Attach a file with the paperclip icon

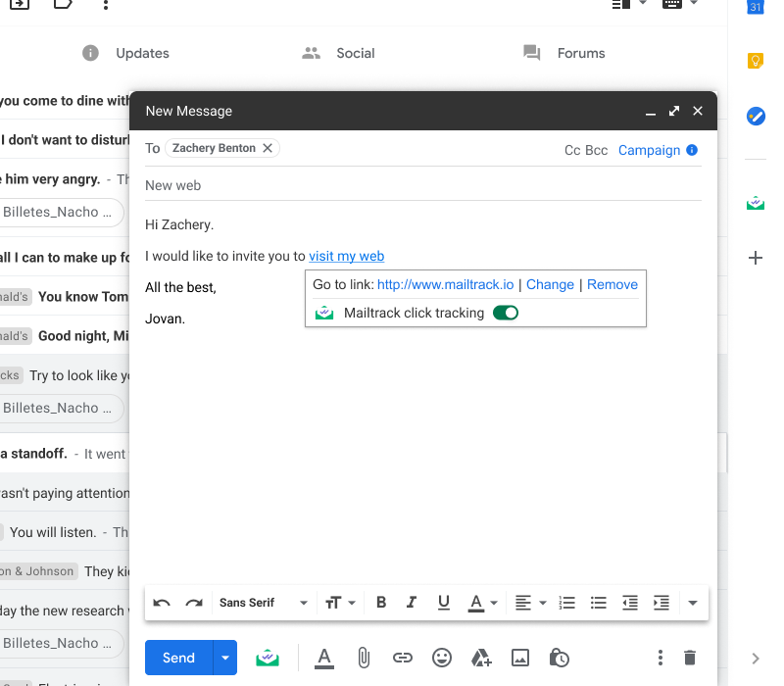[364, 658]
